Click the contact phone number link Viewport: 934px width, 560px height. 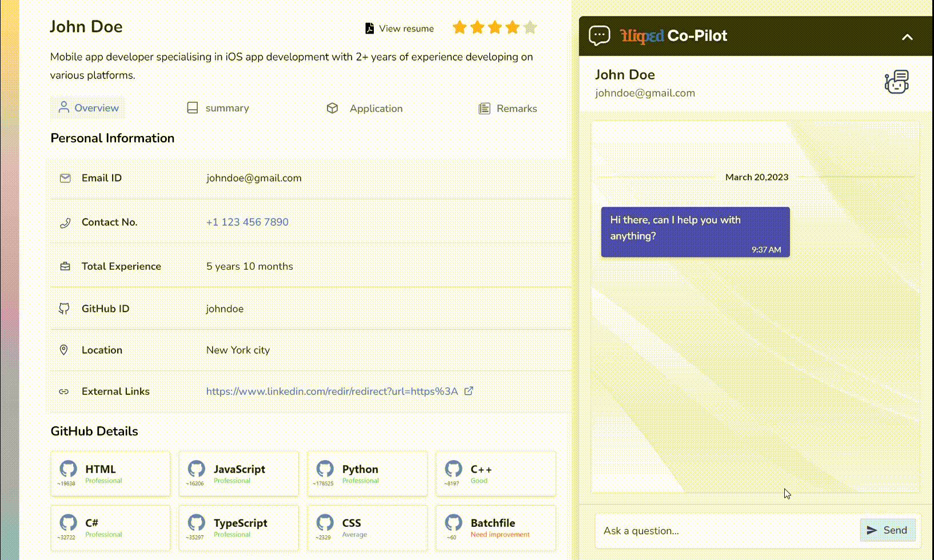coord(247,222)
